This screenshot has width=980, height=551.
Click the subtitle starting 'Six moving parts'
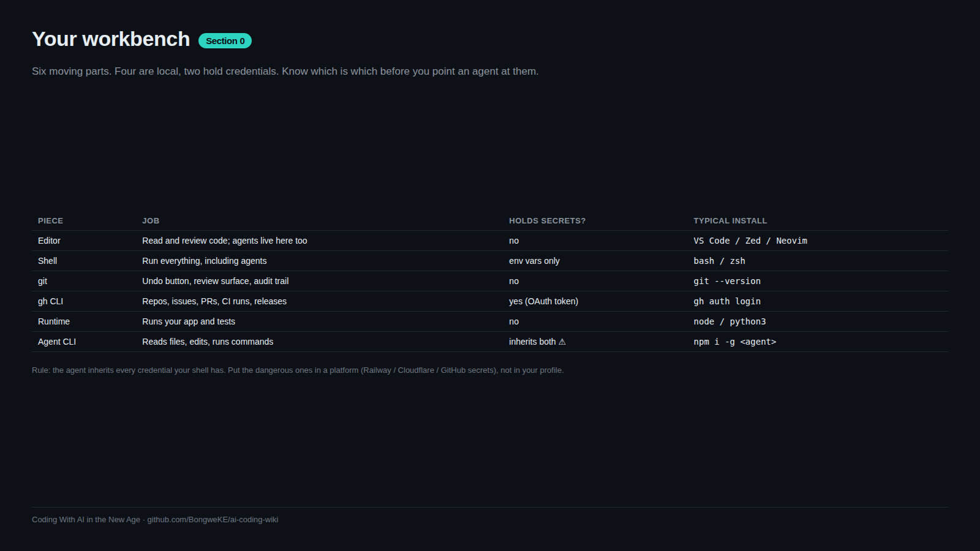(x=285, y=72)
